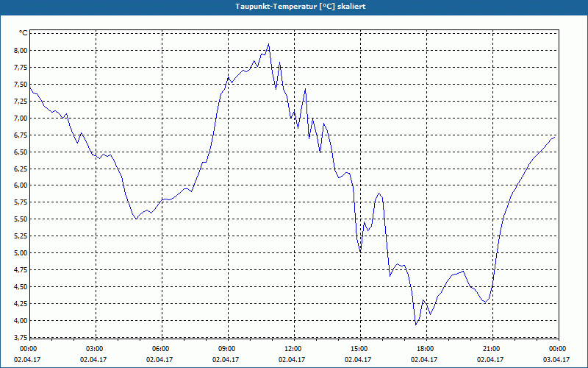This screenshot has width=588, height=368.
Task: Click the "02.04.17" date under 09:00
Action: pyautogui.click(x=226, y=360)
